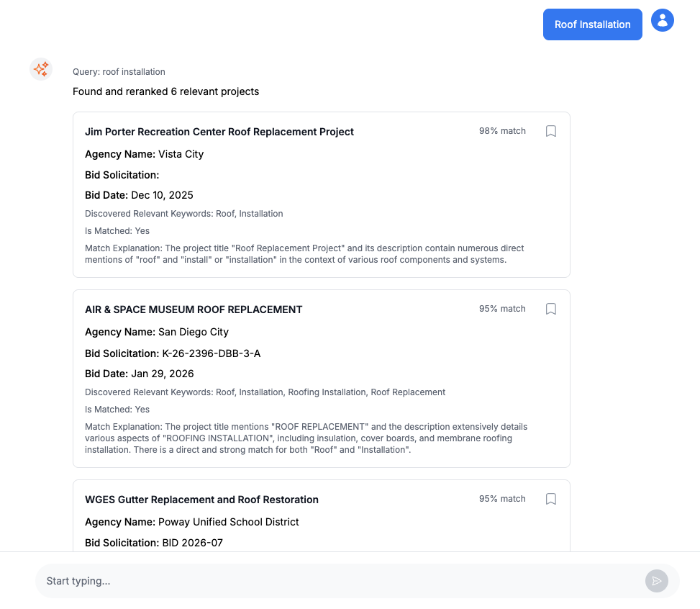This screenshot has width=700, height=609.
Task: Click the AI sparkle assistant icon
Action: pyautogui.click(x=40, y=69)
